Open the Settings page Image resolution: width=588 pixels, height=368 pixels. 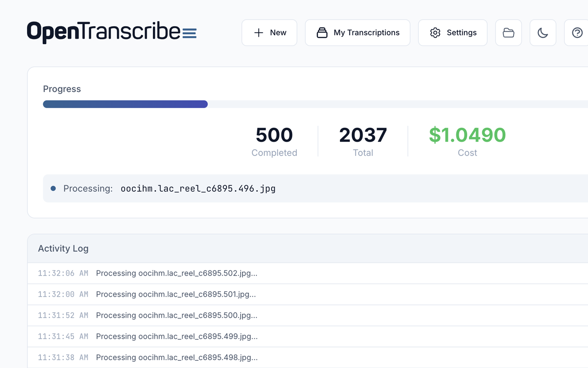452,33
